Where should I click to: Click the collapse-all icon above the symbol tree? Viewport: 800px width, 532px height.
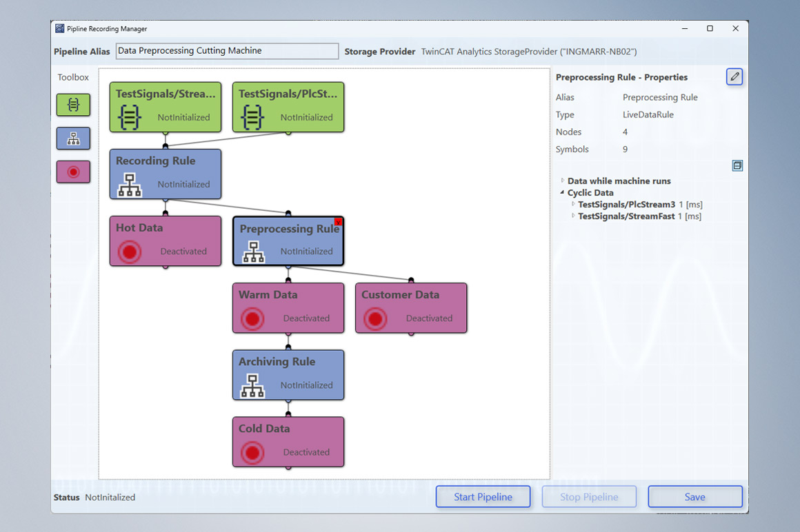pyautogui.click(x=737, y=165)
